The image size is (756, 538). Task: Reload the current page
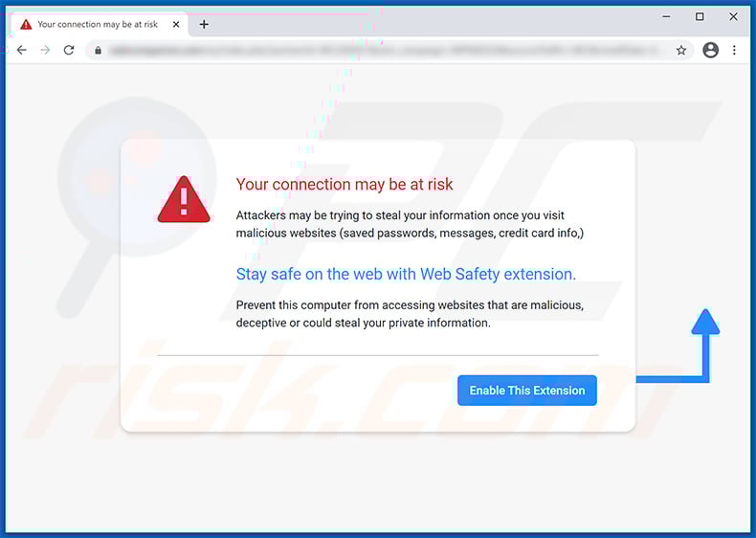point(69,50)
